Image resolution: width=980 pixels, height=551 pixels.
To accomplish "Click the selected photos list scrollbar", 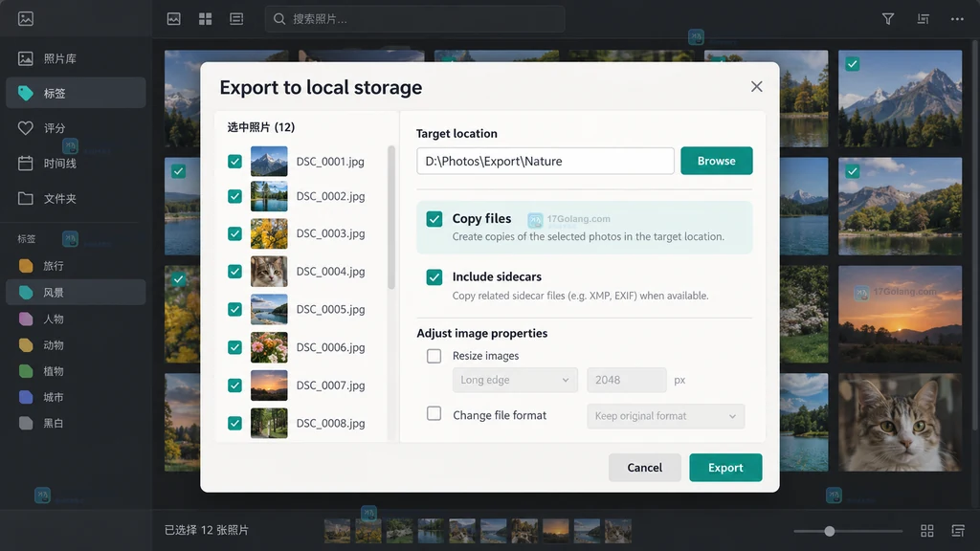I will pyautogui.click(x=391, y=217).
